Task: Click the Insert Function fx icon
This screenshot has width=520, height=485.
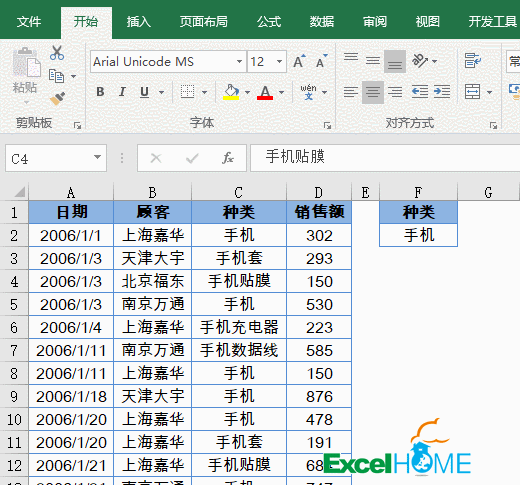Action: [228, 158]
